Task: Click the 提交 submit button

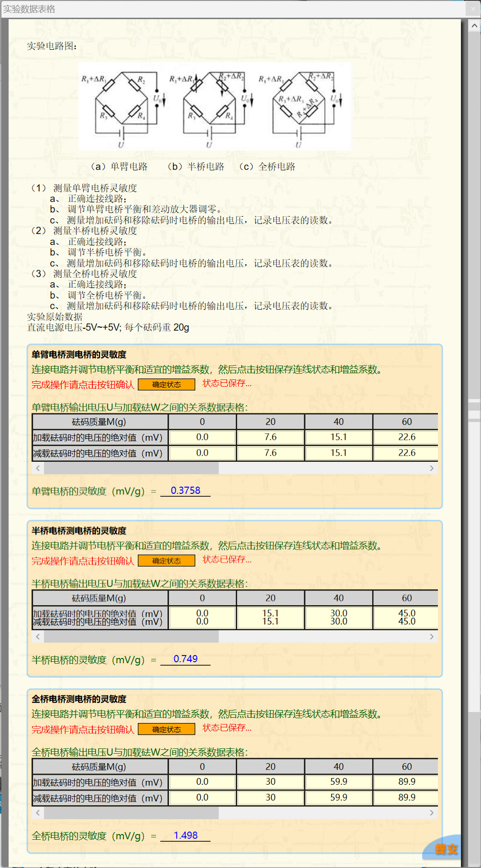Action: click(445, 849)
